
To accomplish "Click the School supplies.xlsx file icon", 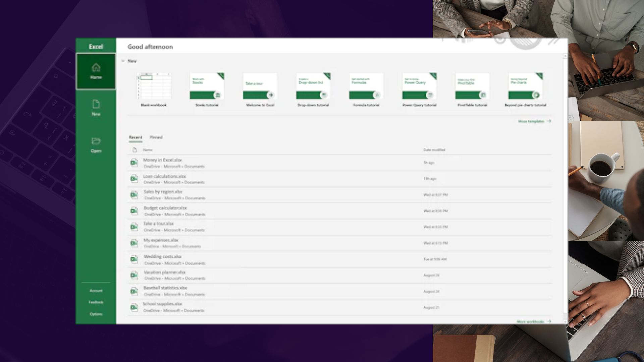I will coord(134,307).
